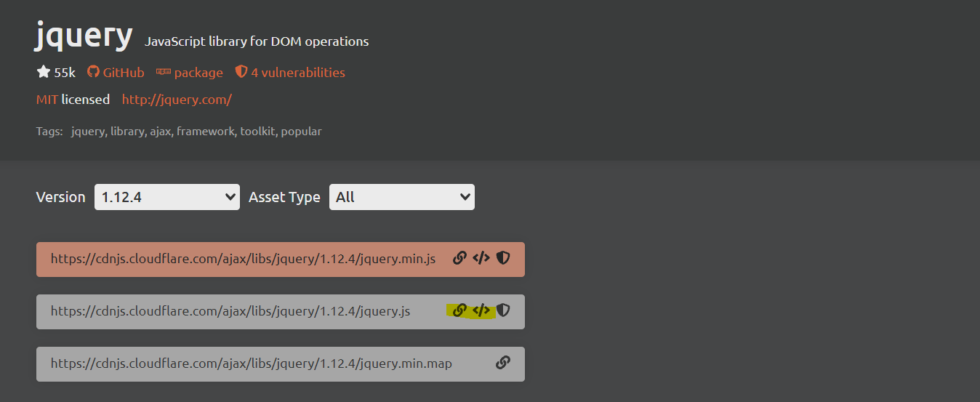Select the jquery.min.js CDN URL text

point(244,259)
